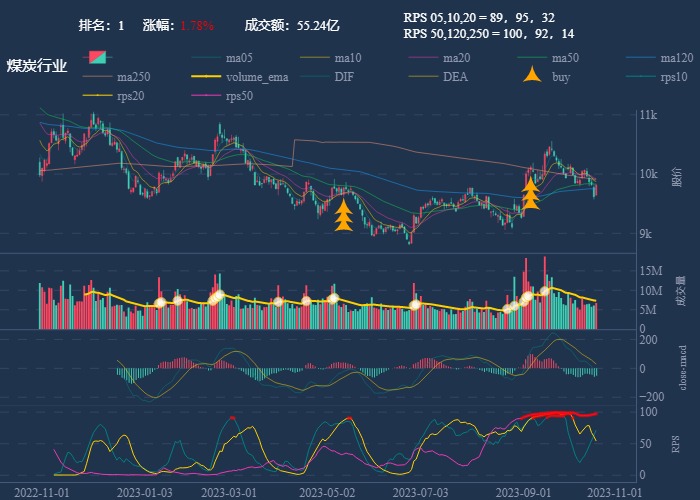This screenshot has width=700, height=500.
Task: Toggle ma250 legend entry
Action: 136,77
